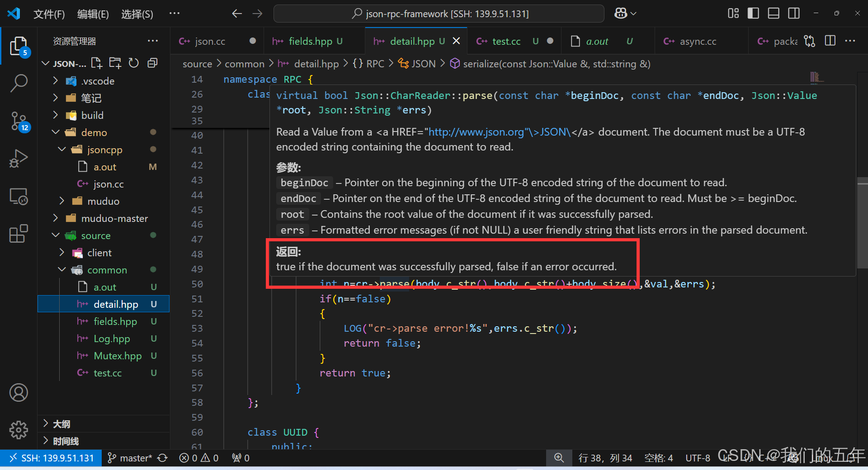Open explorer panel more actions ellipsis

point(152,41)
